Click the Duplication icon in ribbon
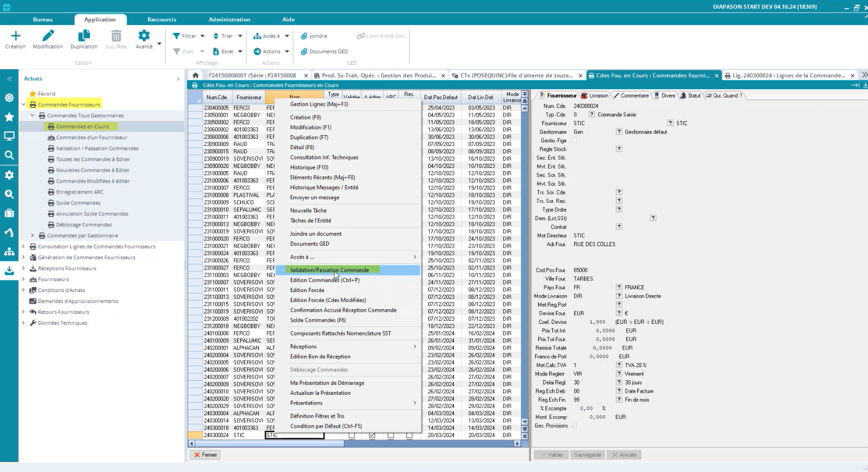 (84, 36)
